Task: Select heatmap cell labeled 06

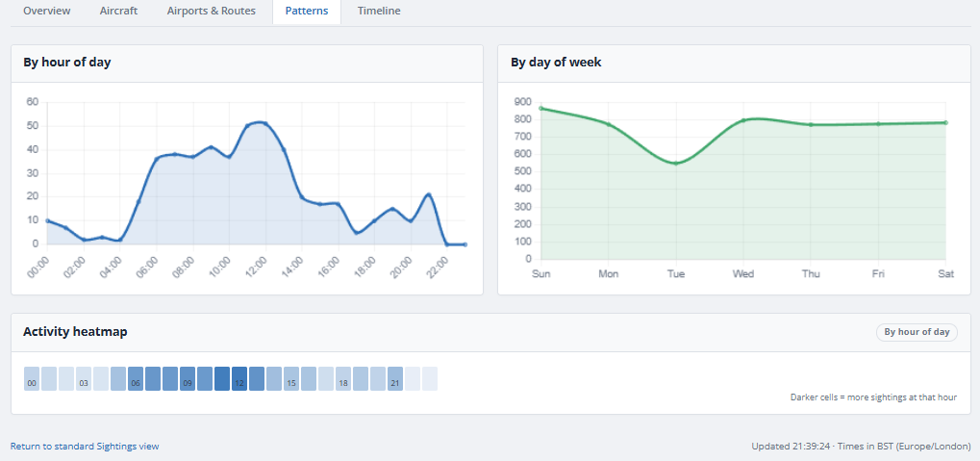Action: coord(136,379)
